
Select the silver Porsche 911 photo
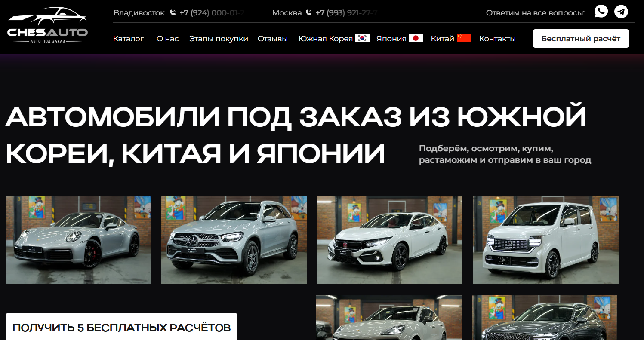[78, 240]
